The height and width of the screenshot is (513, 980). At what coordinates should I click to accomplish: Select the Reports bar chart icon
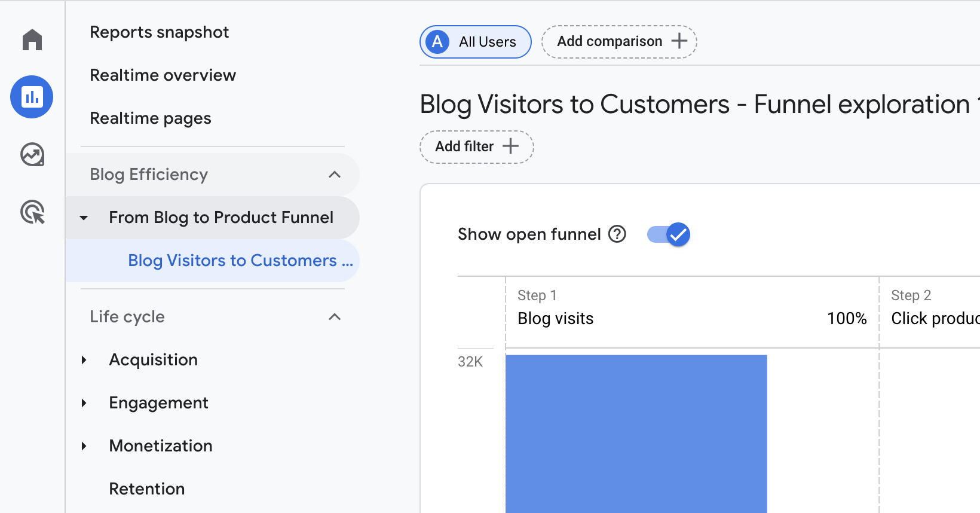pos(32,97)
